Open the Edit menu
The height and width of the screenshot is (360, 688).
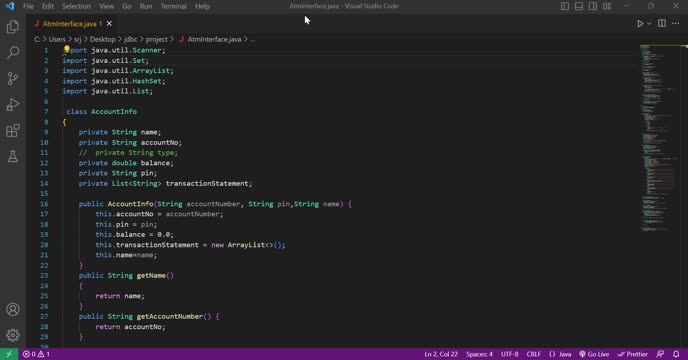tap(48, 6)
